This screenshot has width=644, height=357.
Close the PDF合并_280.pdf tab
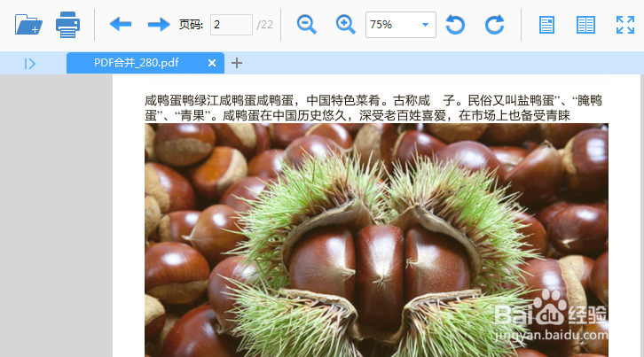[212, 63]
